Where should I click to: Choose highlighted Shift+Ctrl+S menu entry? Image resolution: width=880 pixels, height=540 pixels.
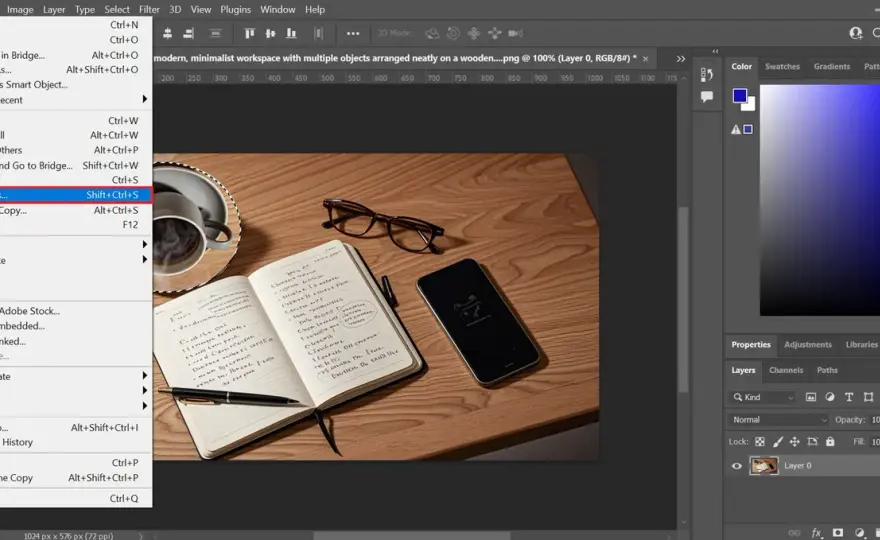pos(75,195)
